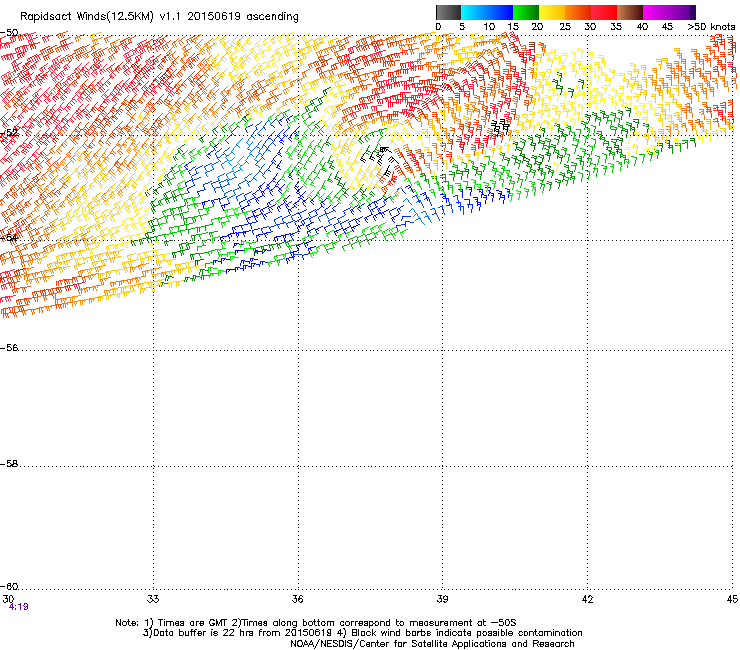
Task: Click the 'NOAA/NESDIS/Center for Satellite Applications and Research' credit
Action: pos(432,644)
